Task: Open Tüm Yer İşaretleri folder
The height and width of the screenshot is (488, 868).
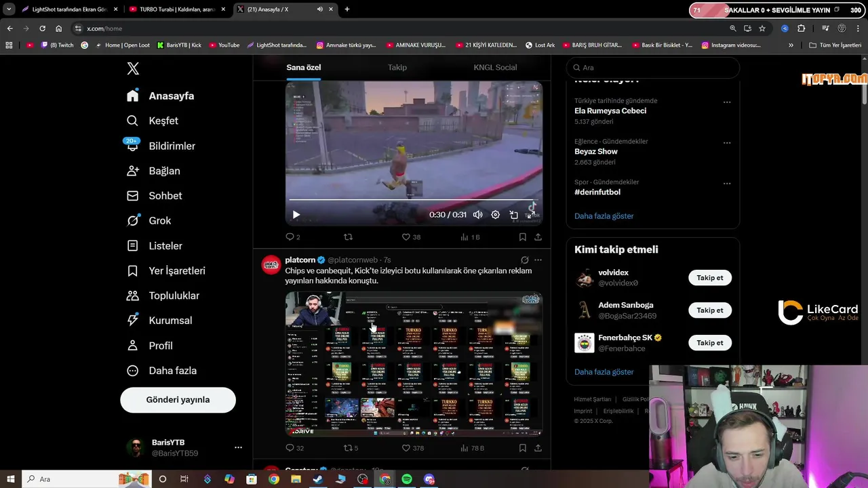Action: pos(835,45)
